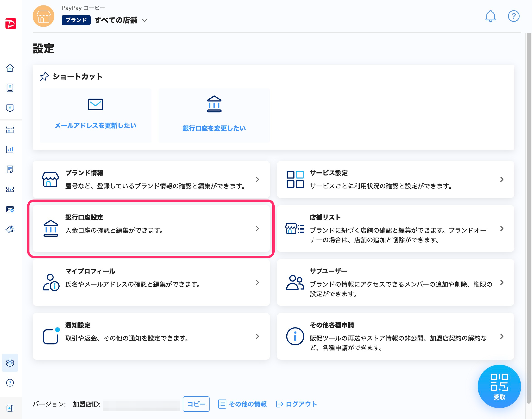
Task: Expand 銀行口座設定 via its chevron
Action: (257, 228)
